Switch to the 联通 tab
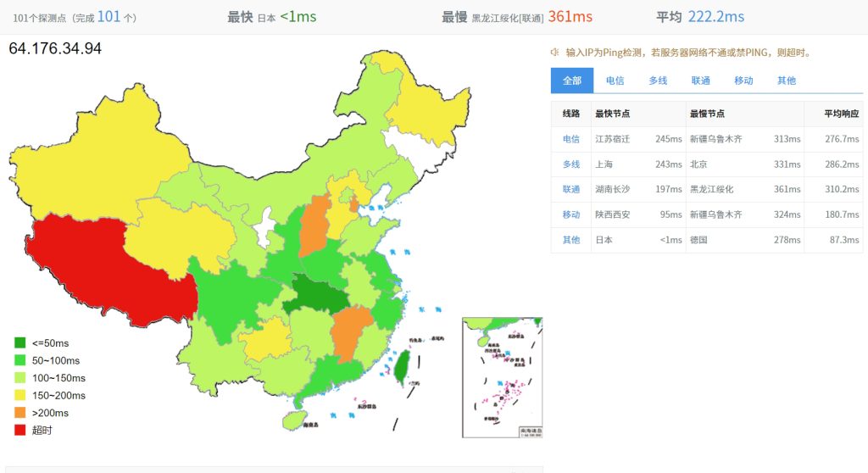868x473 pixels. [x=700, y=81]
